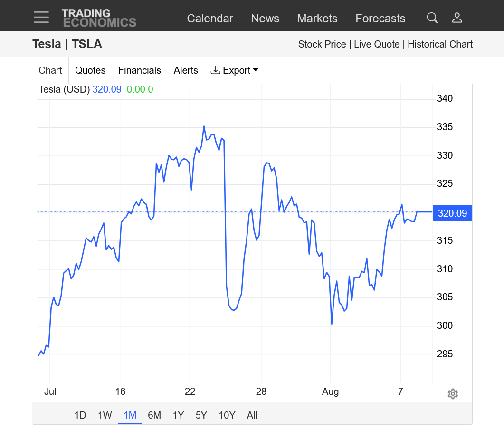Click the 'Stock Price | Live Quote | Historical Chart' text
The height and width of the screenshot is (440, 504).
click(x=385, y=44)
